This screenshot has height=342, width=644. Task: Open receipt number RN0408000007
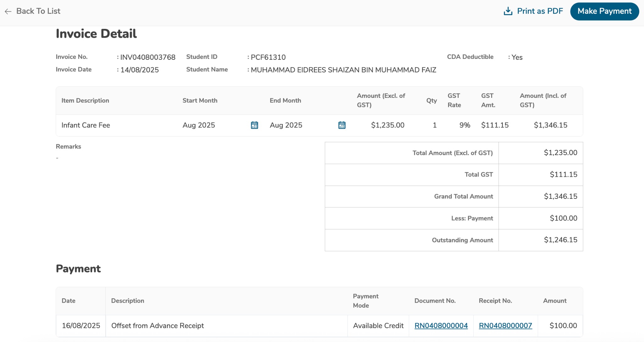505,326
